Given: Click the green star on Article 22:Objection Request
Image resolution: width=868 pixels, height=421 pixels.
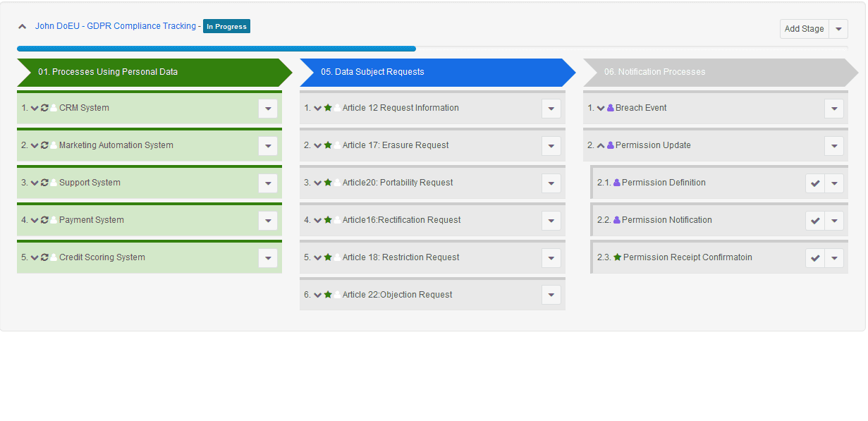Looking at the screenshot, I should pos(328,295).
